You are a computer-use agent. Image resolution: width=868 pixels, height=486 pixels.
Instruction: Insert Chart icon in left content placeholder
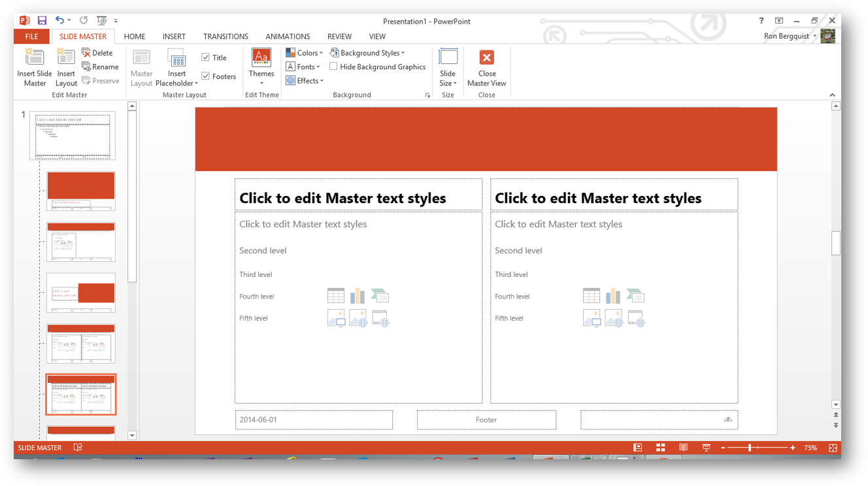358,296
